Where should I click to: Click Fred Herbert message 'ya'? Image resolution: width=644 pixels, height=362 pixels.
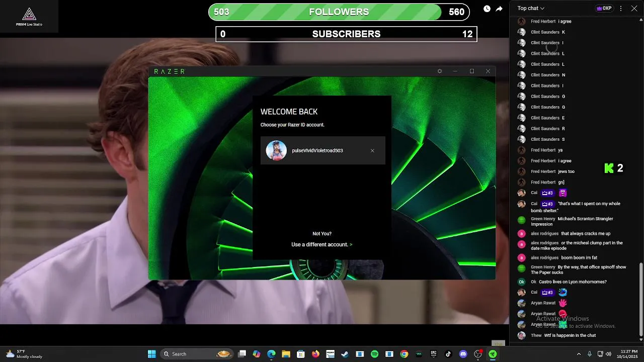560,150
